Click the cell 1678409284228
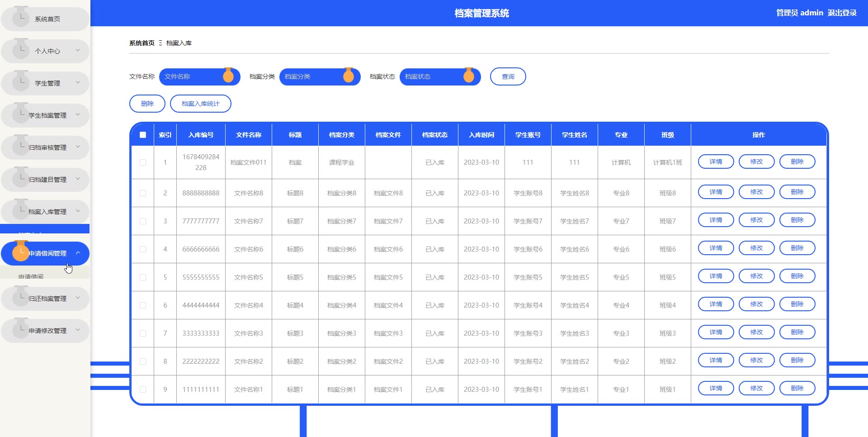This screenshot has height=437, width=868. click(x=201, y=162)
